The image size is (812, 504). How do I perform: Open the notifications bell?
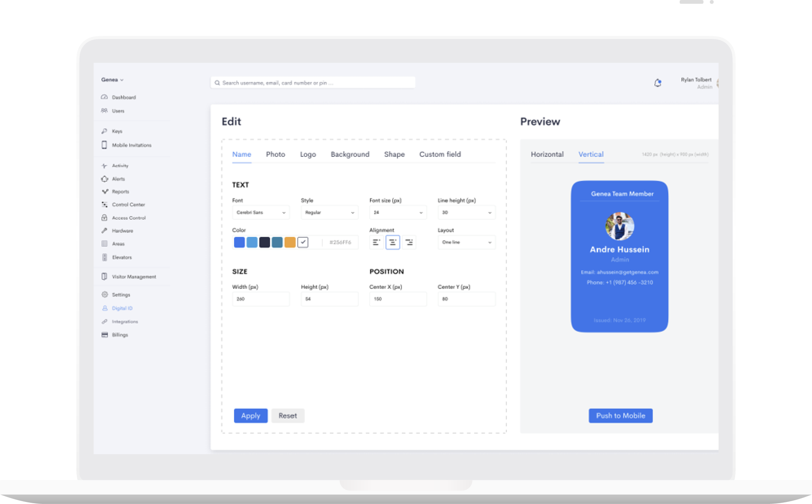[658, 83]
